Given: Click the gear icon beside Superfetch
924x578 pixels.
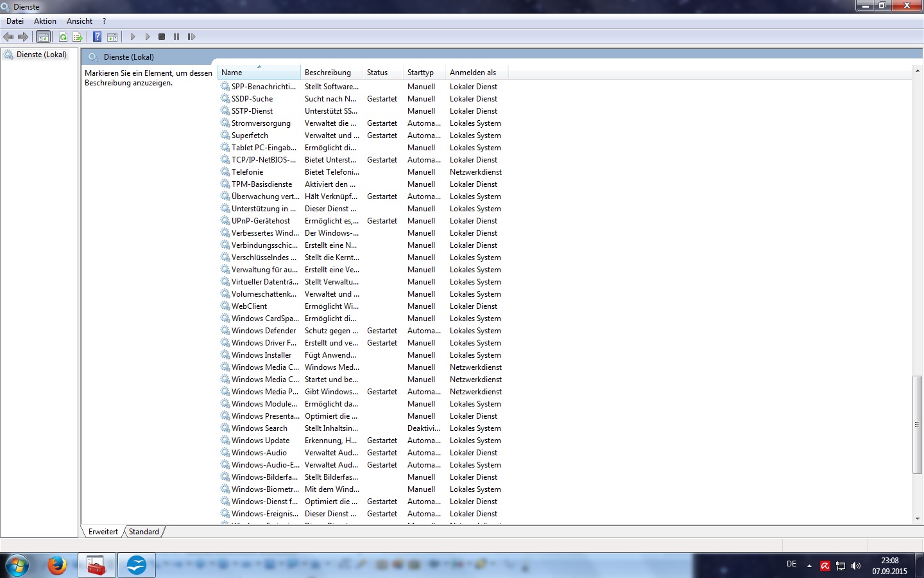Looking at the screenshot, I should (225, 135).
